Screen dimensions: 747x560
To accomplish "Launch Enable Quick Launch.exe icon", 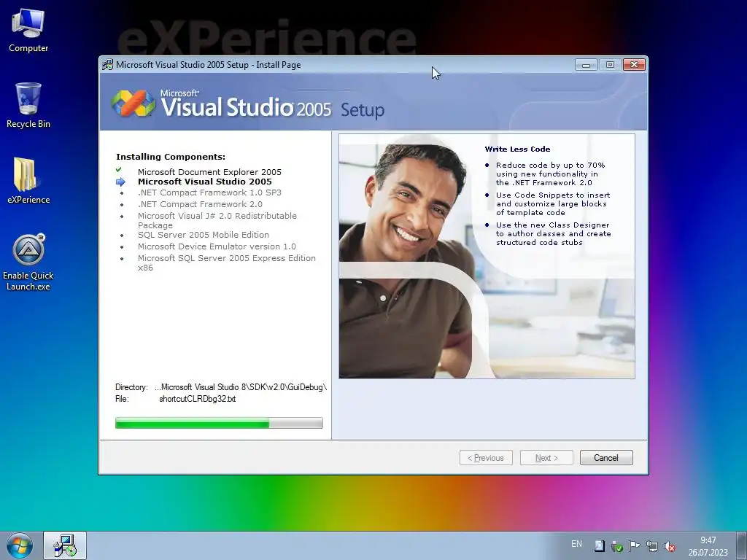I will tap(28, 262).
